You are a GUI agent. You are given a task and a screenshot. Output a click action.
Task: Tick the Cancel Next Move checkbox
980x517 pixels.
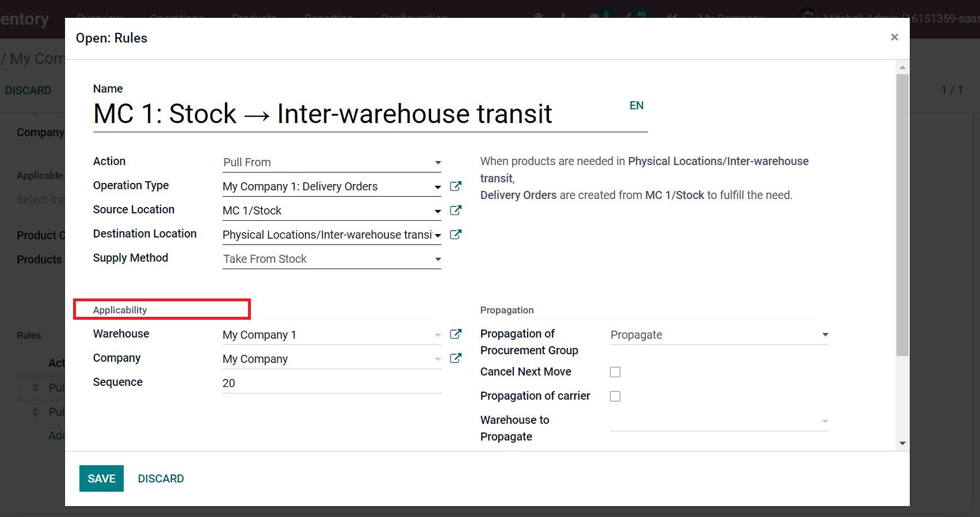click(x=615, y=372)
